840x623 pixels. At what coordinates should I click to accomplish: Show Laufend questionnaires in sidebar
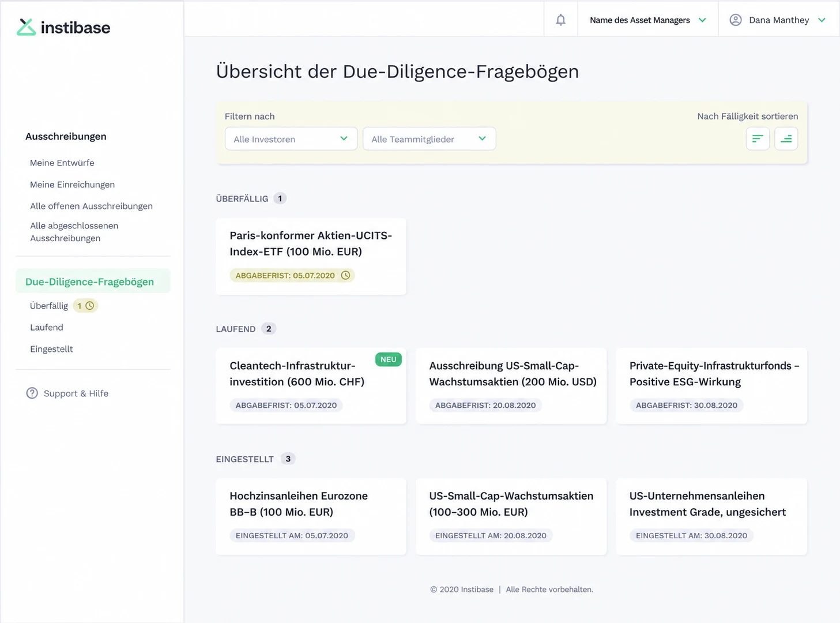point(47,327)
